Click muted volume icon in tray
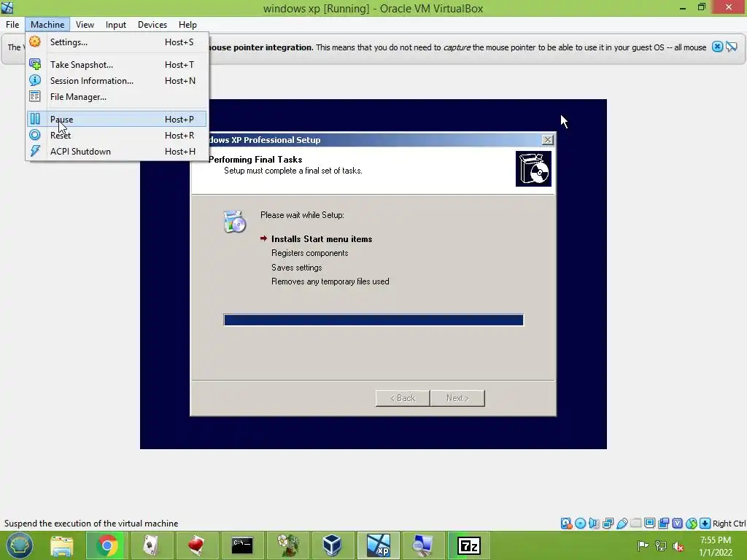 678,546
